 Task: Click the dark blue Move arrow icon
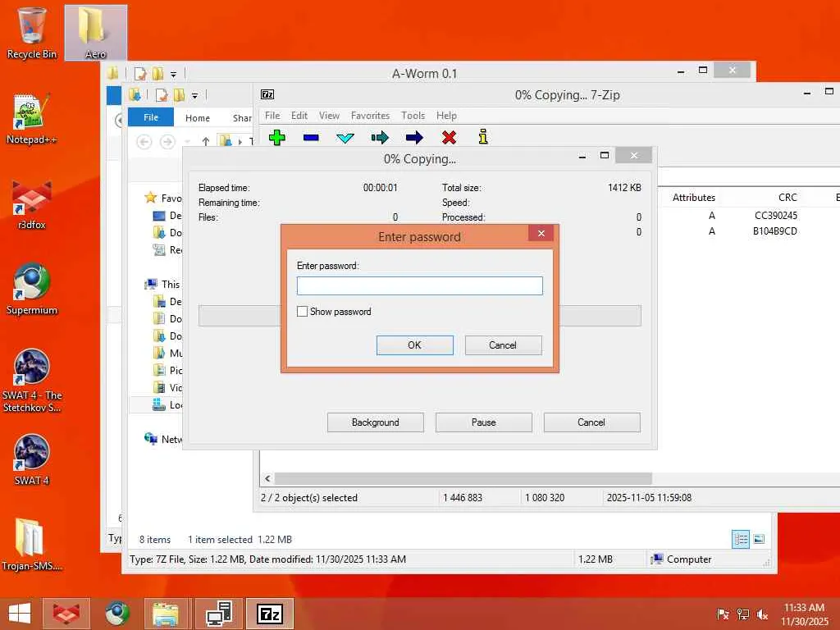point(414,138)
